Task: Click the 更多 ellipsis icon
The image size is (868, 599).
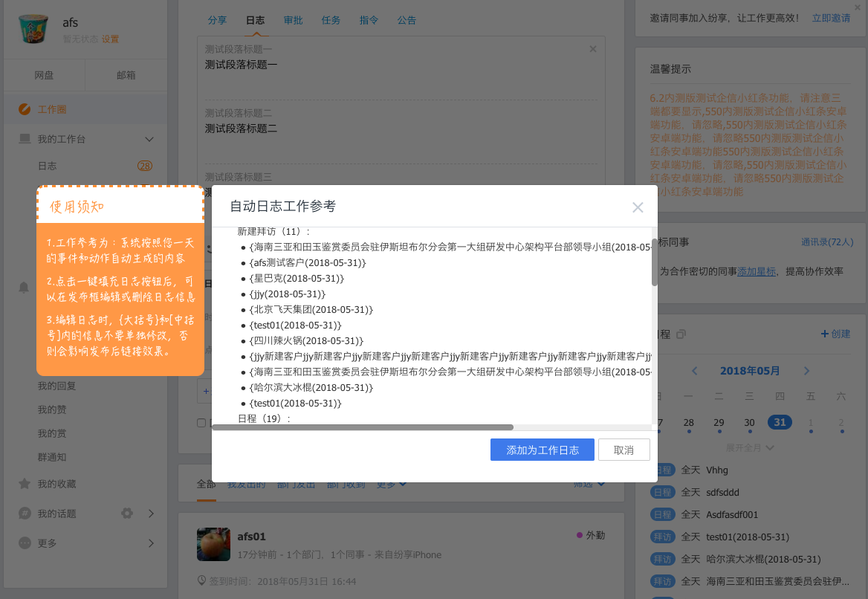Action: pos(25,543)
